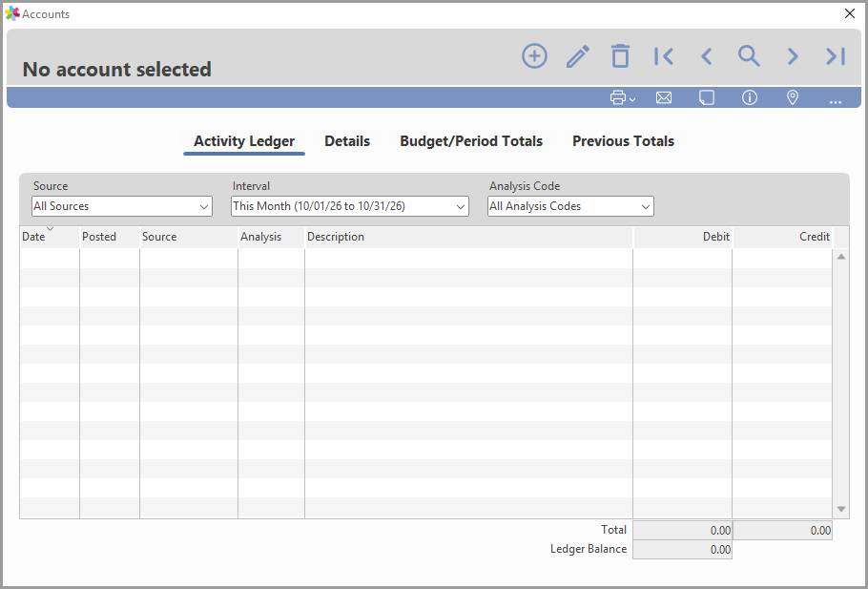Screen dimensions: 868x589
Task: Open the print menu printer icon
Action: (622, 98)
